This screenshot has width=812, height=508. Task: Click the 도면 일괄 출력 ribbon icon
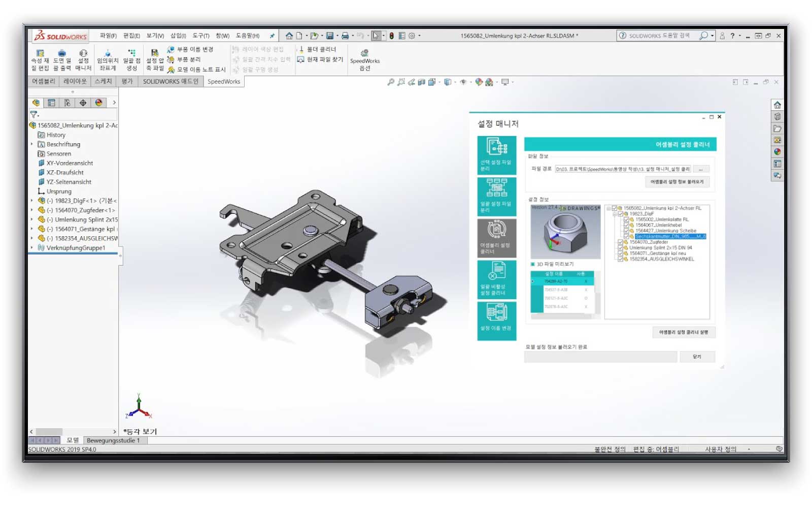[62, 60]
